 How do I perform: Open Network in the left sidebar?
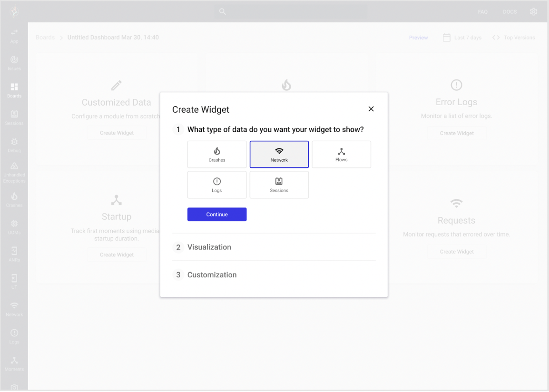(14, 309)
